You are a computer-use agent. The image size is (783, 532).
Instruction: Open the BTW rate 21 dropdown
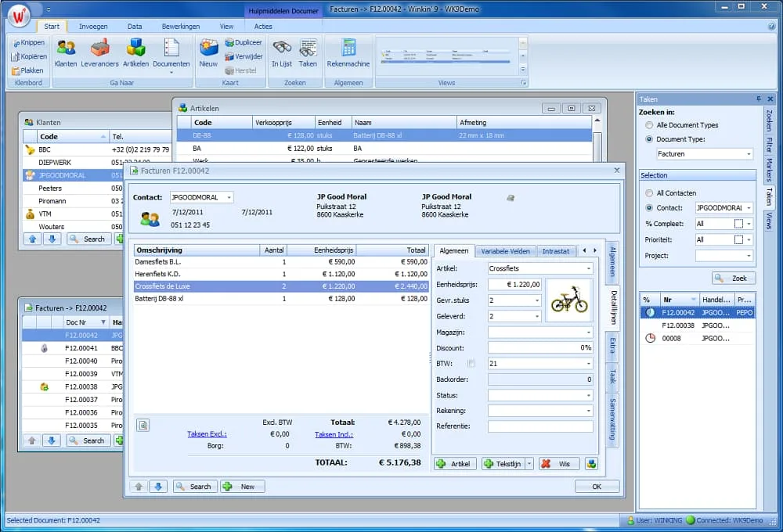tap(589, 363)
